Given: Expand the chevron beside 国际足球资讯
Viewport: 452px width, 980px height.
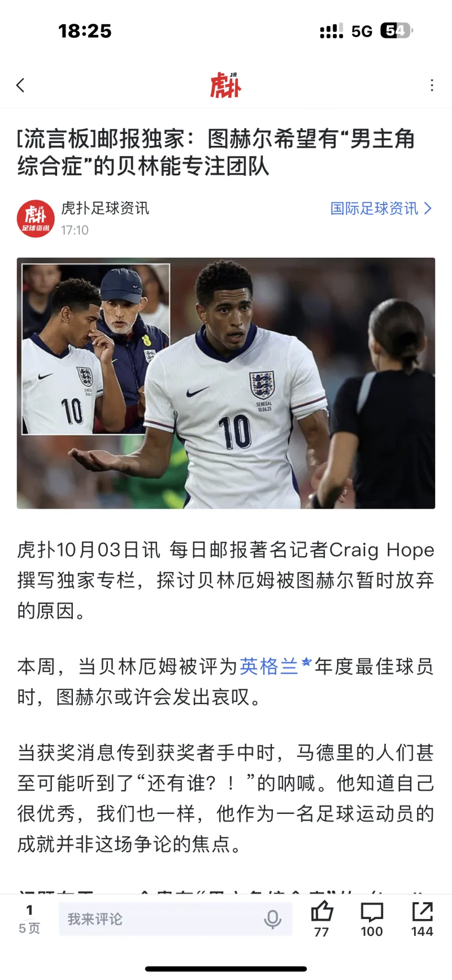Looking at the screenshot, I should point(428,209).
